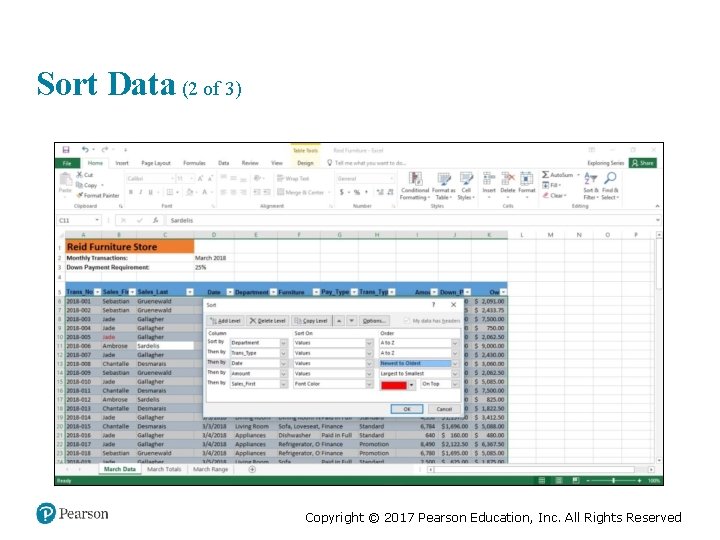
Task: Switch to Page Layout view in status bar
Action: pyautogui.click(x=559, y=480)
